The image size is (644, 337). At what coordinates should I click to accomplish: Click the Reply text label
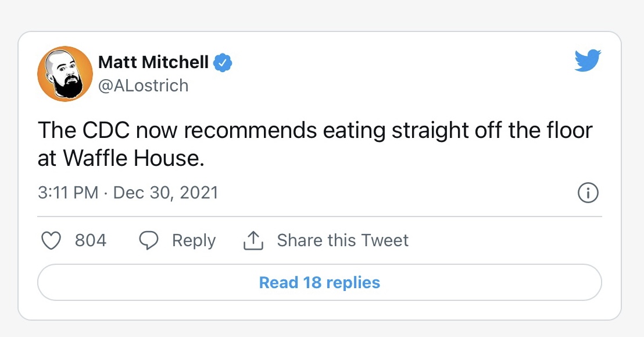(194, 240)
